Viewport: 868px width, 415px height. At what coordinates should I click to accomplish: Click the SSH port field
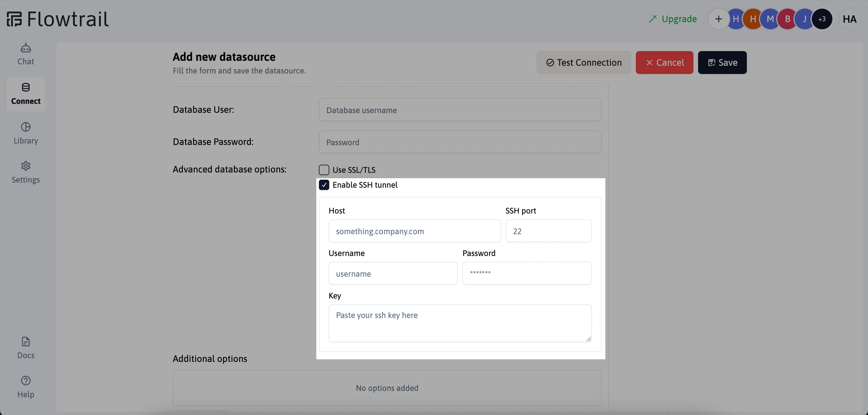[x=549, y=231]
